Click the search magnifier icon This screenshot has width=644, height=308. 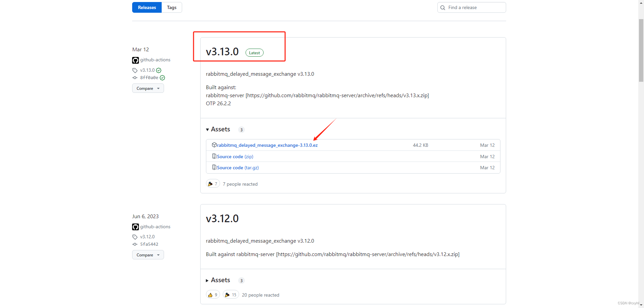point(443,8)
